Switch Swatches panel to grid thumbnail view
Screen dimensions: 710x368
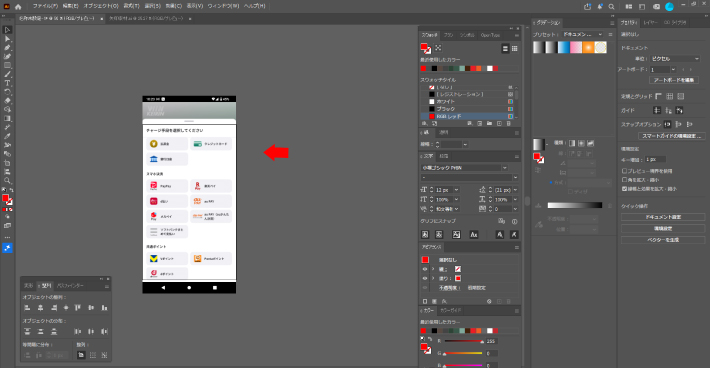point(514,48)
